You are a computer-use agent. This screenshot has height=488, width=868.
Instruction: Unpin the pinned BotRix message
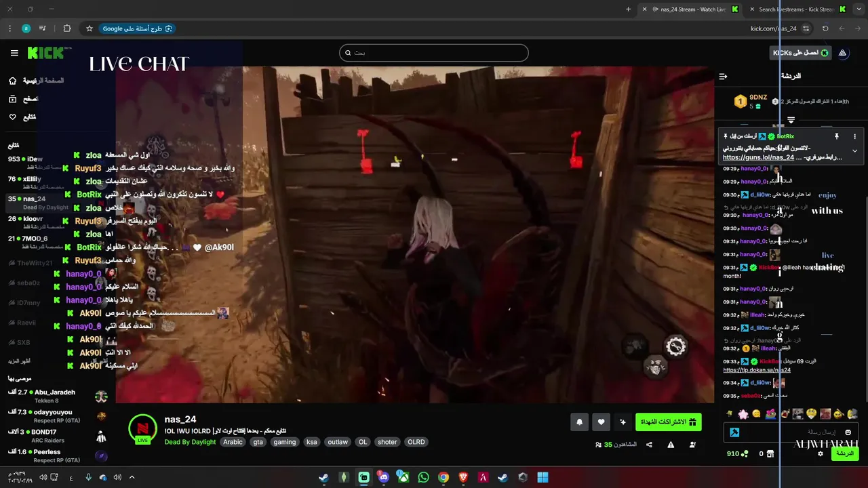[x=837, y=136]
